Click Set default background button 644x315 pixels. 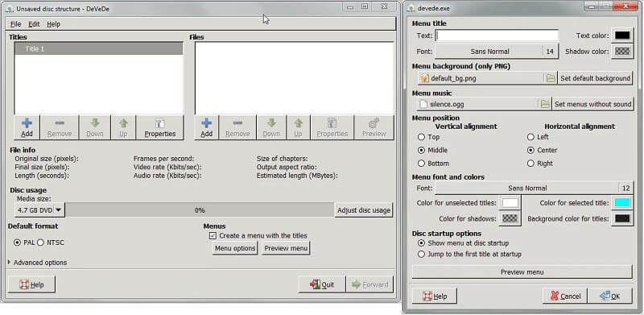pyautogui.click(x=595, y=78)
